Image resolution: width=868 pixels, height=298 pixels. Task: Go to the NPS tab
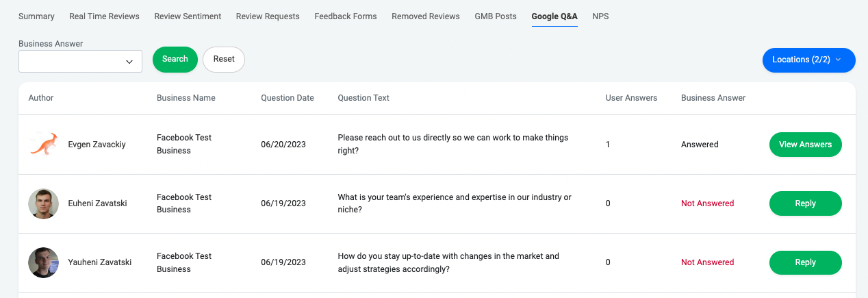tap(600, 16)
